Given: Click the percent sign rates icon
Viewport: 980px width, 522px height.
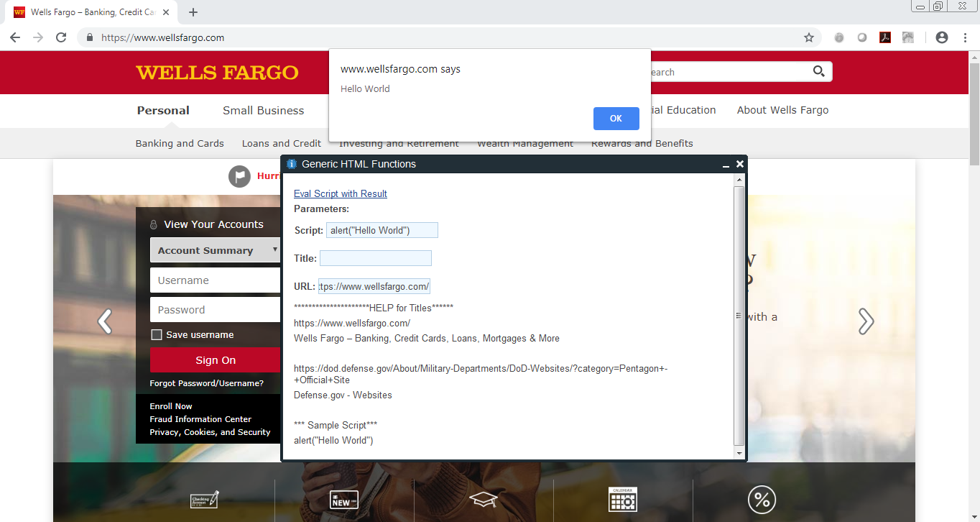Looking at the screenshot, I should pyautogui.click(x=762, y=500).
